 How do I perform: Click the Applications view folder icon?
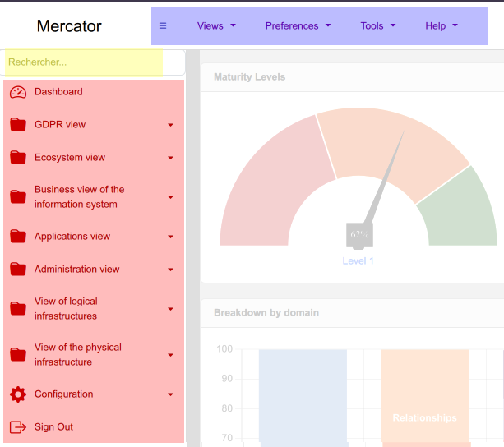tap(18, 237)
